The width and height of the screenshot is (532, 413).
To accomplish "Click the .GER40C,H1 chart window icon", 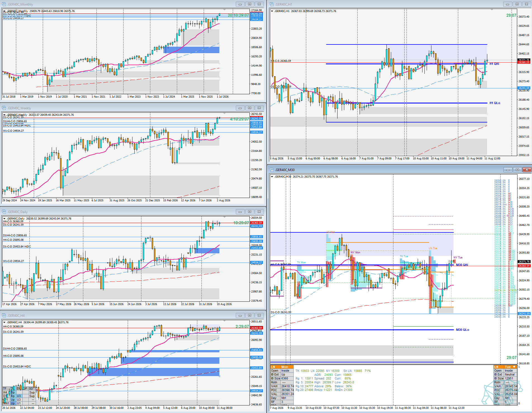I will coord(271,4).
